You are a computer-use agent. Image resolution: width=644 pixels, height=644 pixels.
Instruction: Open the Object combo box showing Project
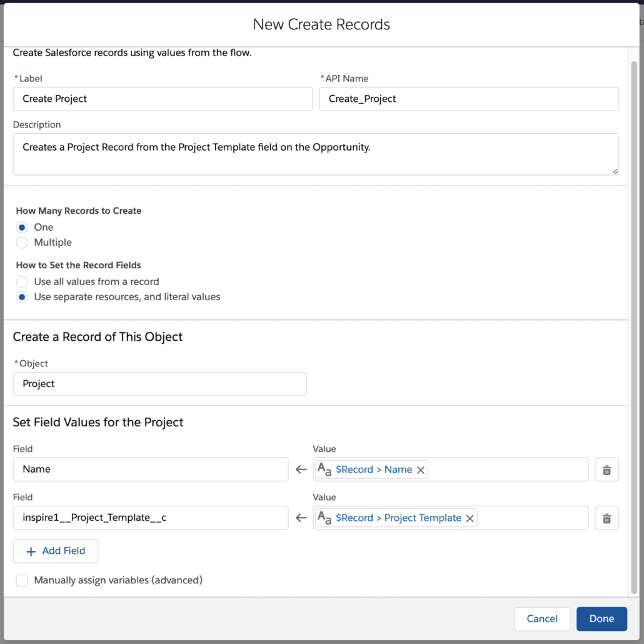pos(160,384)
